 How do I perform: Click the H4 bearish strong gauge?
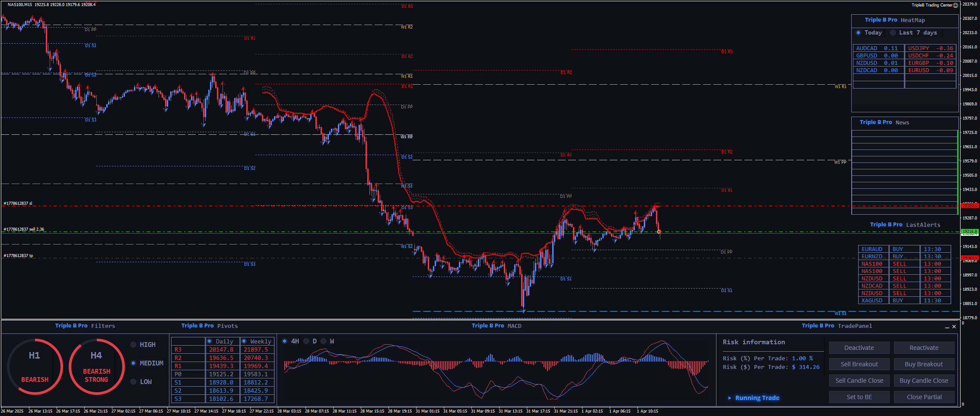pos(96,366)
